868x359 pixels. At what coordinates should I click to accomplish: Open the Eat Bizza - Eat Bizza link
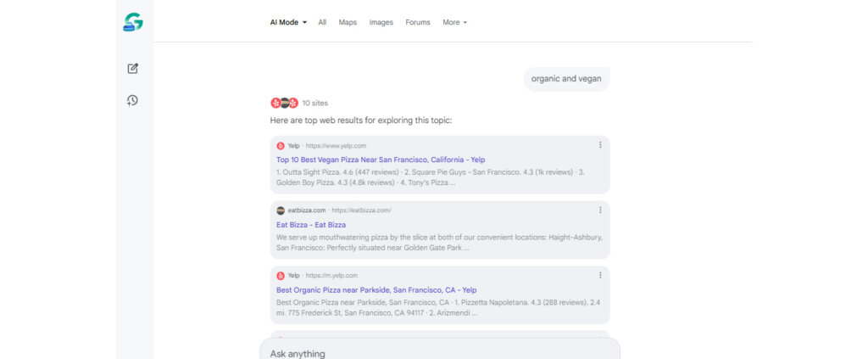(x=311, y=225)
